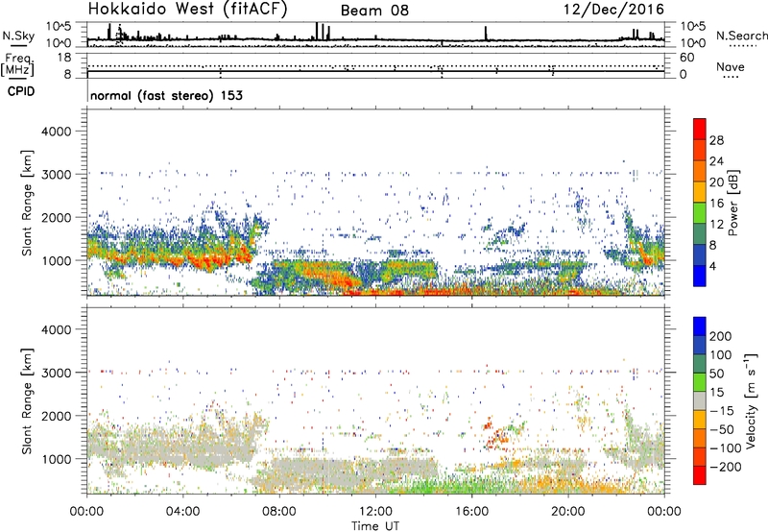This screenshot has height=532, width=768.
Task: Click the red bottom of velocity colorbar
Action: point(700,475)
